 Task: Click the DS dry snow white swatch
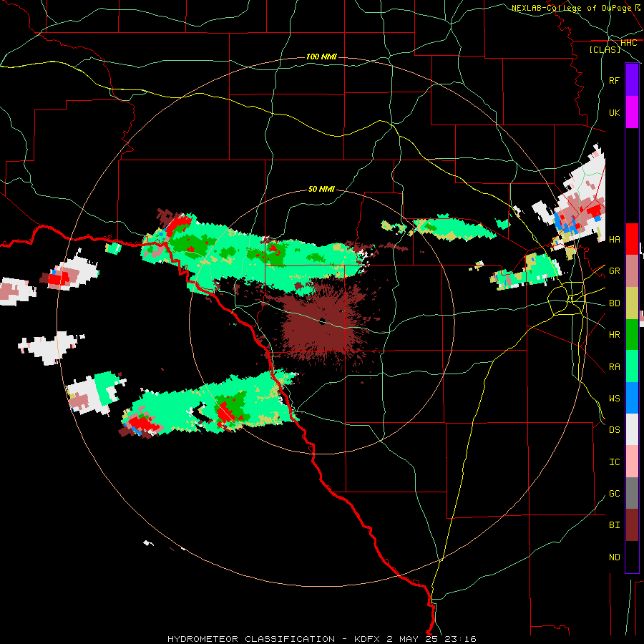coord(632,429)
